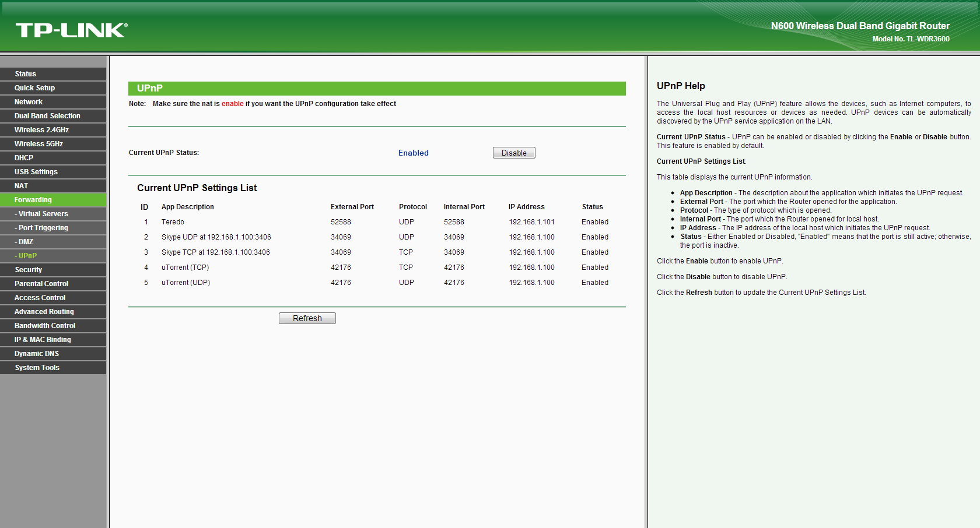980x528 pixels.
Task: Select 'Skype UDP at 192.168.1.100:3406' entry
Action: click(x=216, y=237)
